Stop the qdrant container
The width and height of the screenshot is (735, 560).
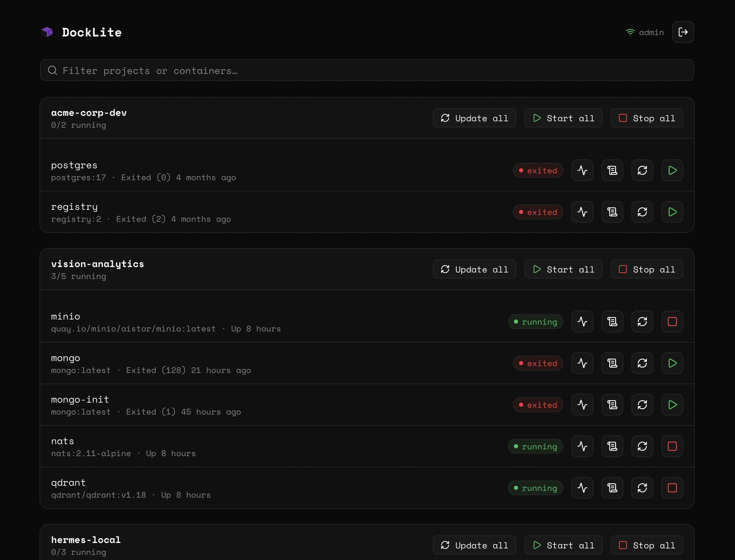click(672, 488)
